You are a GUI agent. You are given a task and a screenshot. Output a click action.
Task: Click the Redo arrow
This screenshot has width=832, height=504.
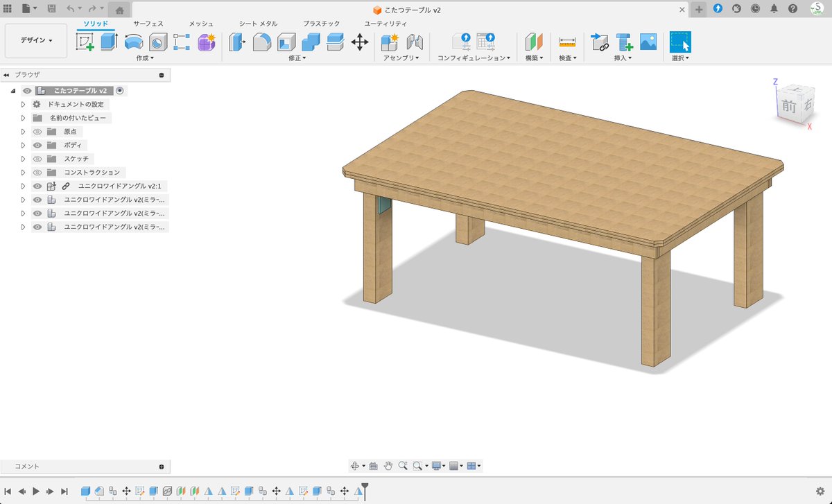92,9
